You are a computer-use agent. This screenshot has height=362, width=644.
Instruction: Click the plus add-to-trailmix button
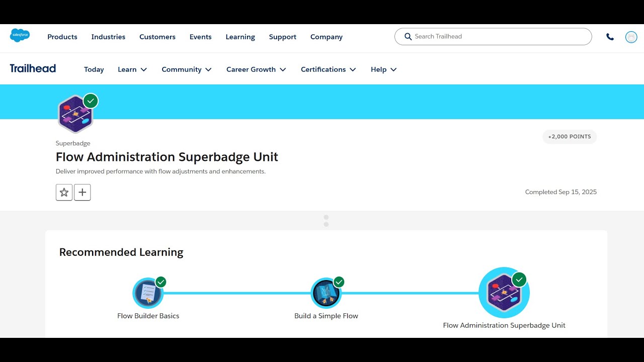[83, 192]
